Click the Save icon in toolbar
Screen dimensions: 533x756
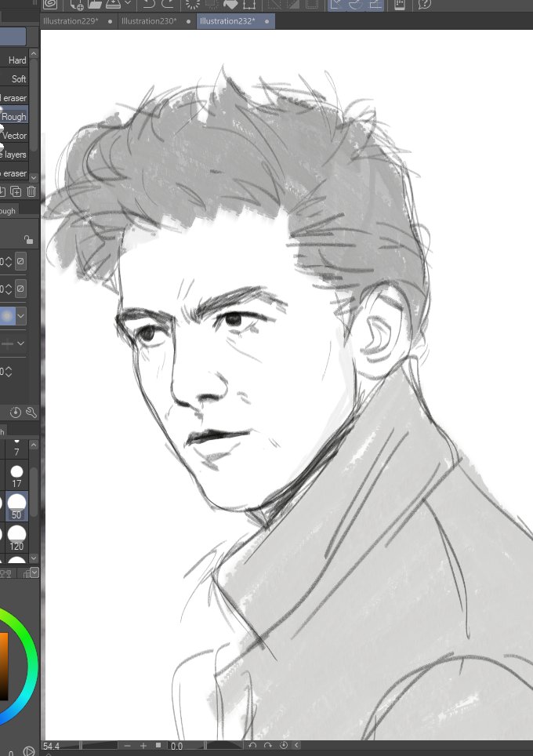(x=113, y=5)
